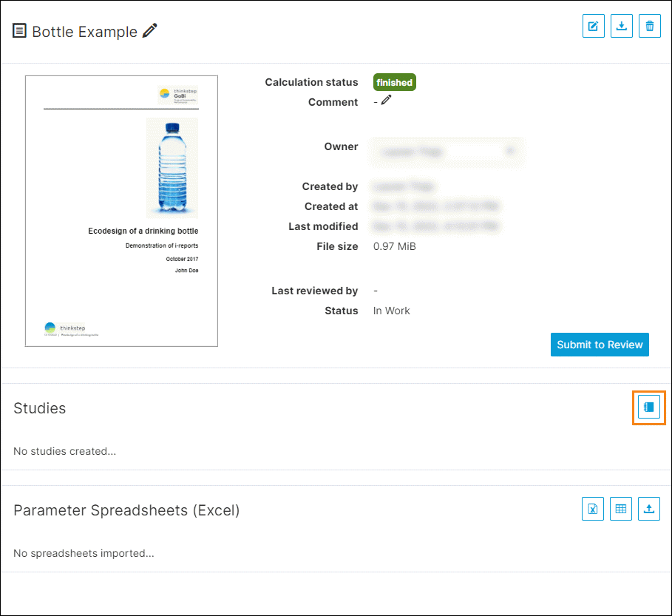Select the Studies section heading

click(40, 408)
